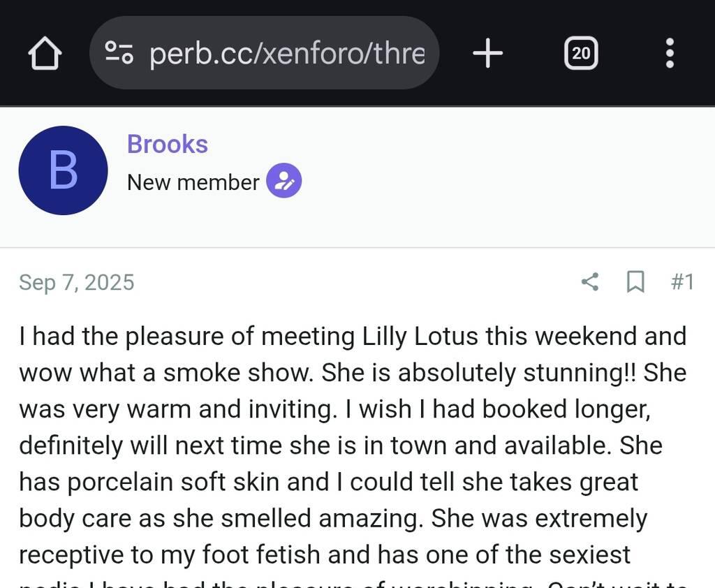715x588 pixels.
Task: Click the New member user title
Action: [x=193, y=182]
